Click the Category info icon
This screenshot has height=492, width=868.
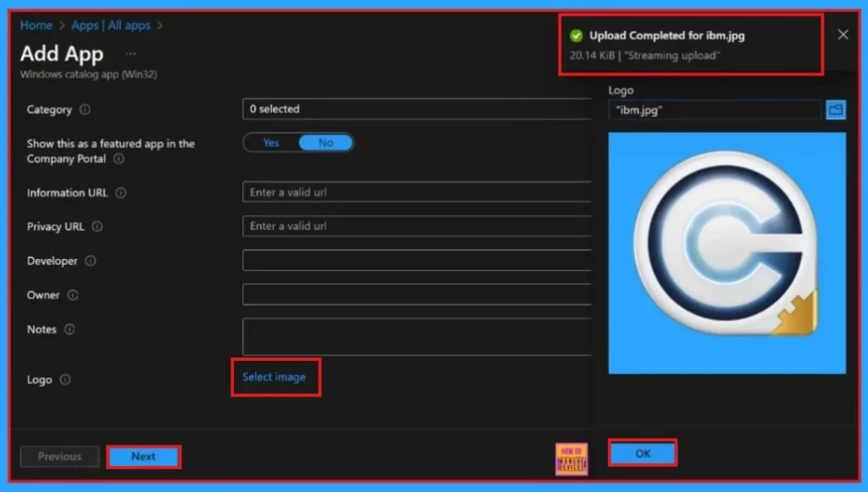click(x=85, y=109)
